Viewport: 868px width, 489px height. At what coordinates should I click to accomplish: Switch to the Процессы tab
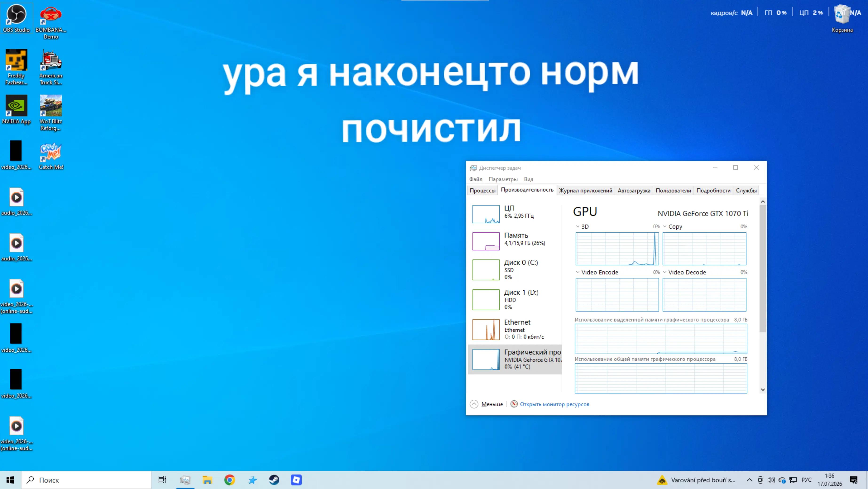[482, 190]
